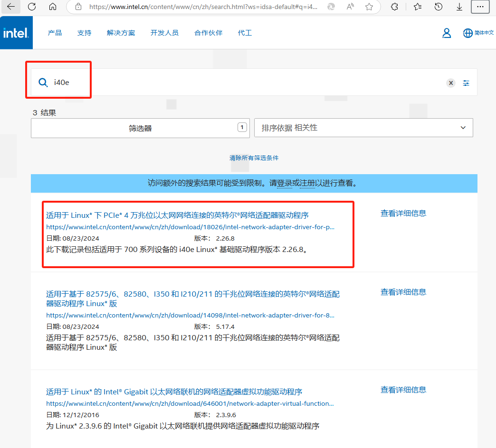The height and width of the screenshot is (448, 496).
Task: Open the download/646001 URL link
Action: (190, 403)
